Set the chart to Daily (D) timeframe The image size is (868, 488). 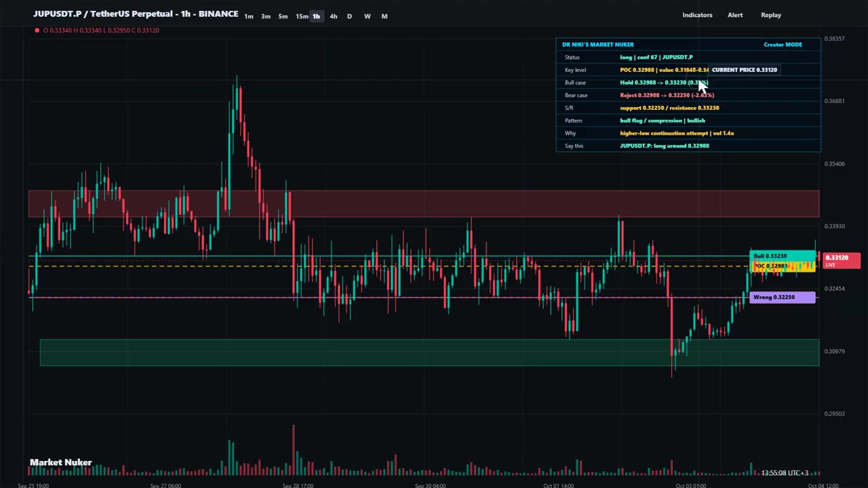[x=349, y=16]
